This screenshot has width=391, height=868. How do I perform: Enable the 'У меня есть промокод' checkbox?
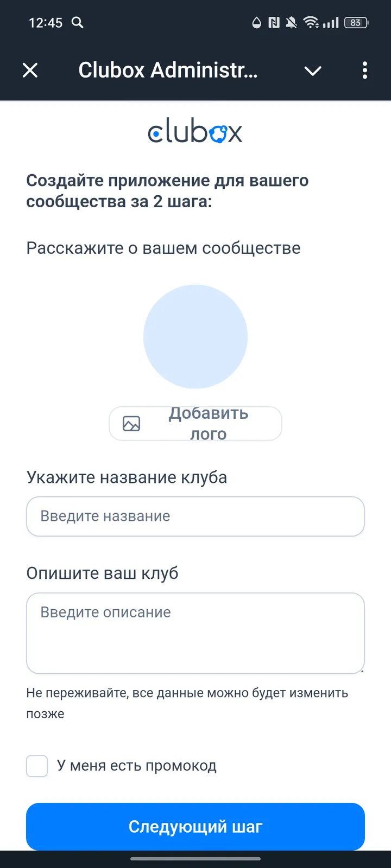click(36, 766)
